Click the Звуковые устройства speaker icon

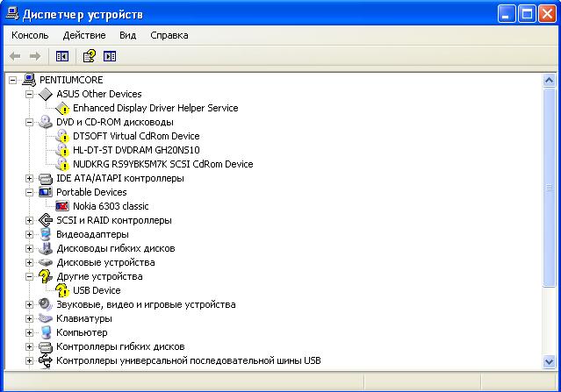46,304
